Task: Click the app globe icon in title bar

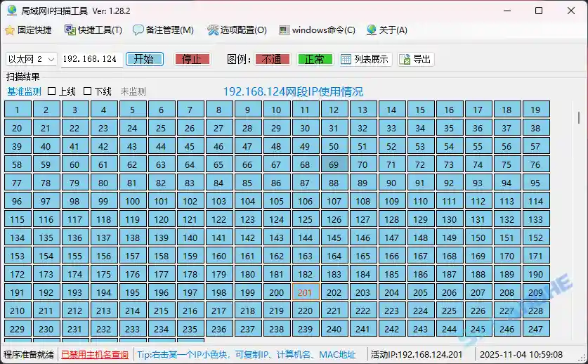Action: pyautogui.click(x=12, y=11)
